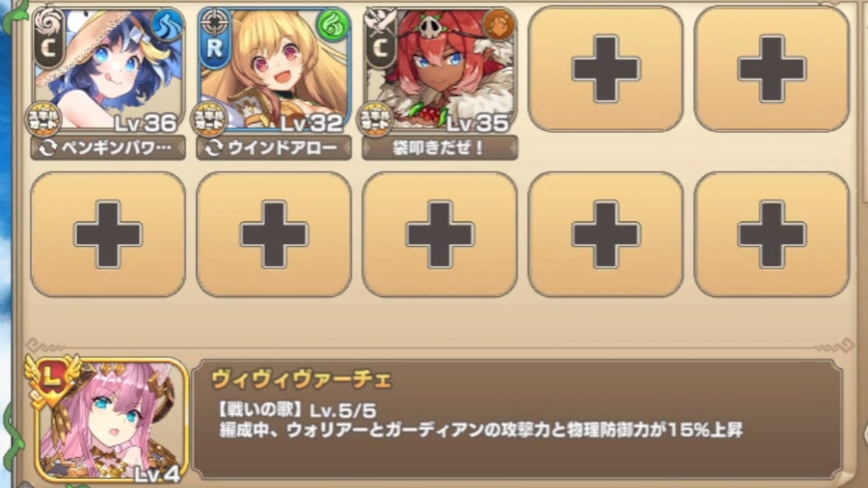The width and height of the screenshot is (868, 488).
Task: Open leader ヴィヴィヴァーチェ portrait
Action: pos(108,419)
